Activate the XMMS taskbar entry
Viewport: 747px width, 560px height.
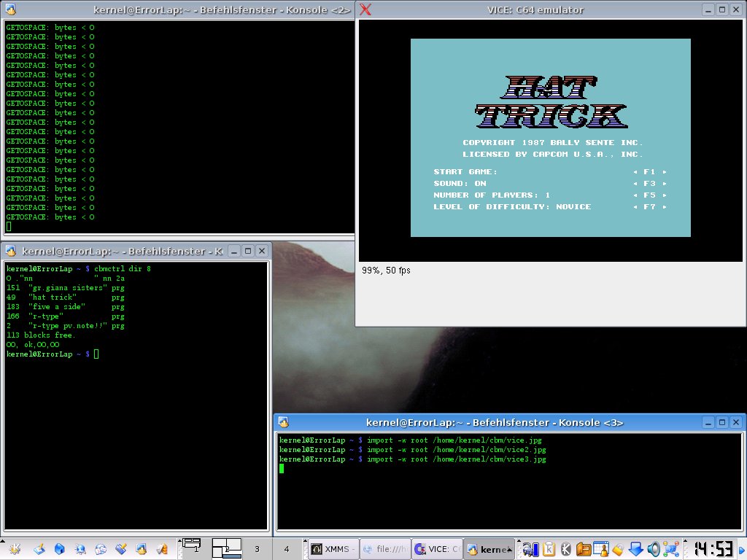coord(333,549)
